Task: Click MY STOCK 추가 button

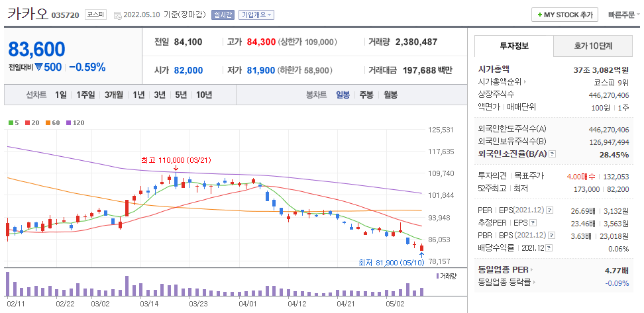Action: click(564, 15)
